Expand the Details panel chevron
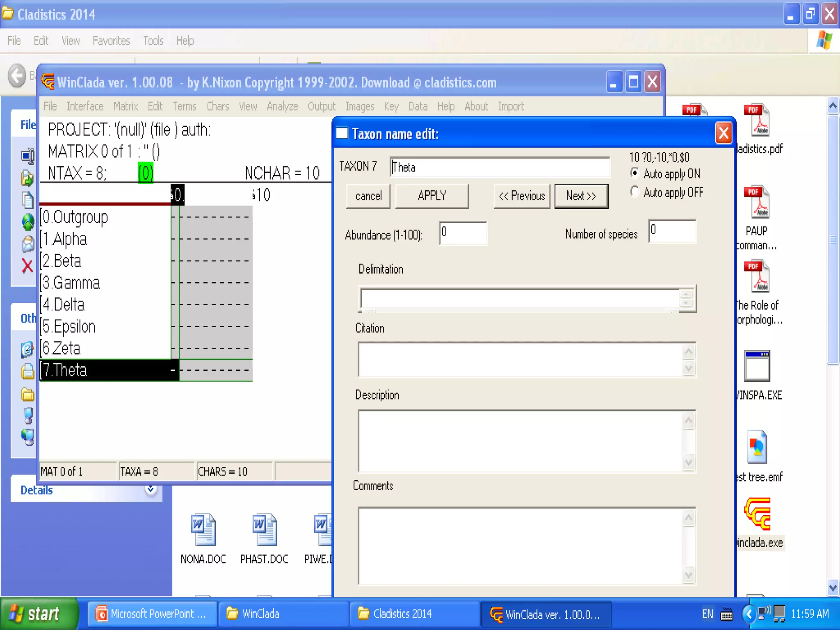Screen dimensions: 840x630 (151, 489)
